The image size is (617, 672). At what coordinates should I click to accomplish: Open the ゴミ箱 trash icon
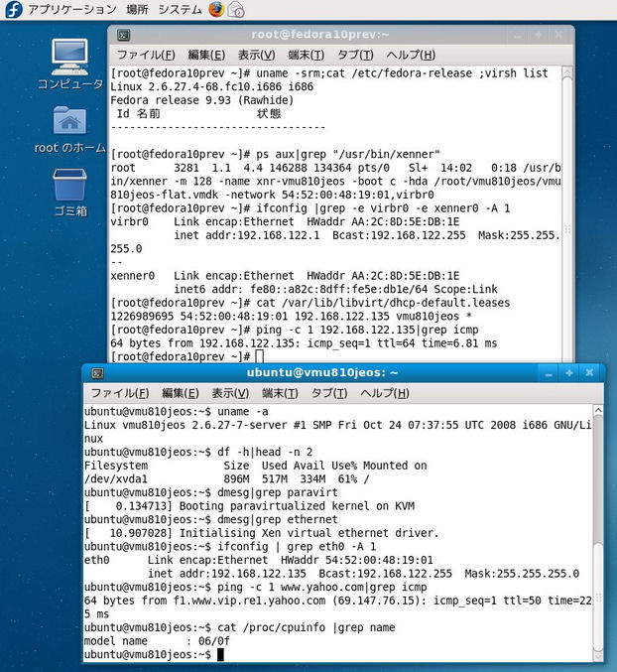[x=69, y=192]
